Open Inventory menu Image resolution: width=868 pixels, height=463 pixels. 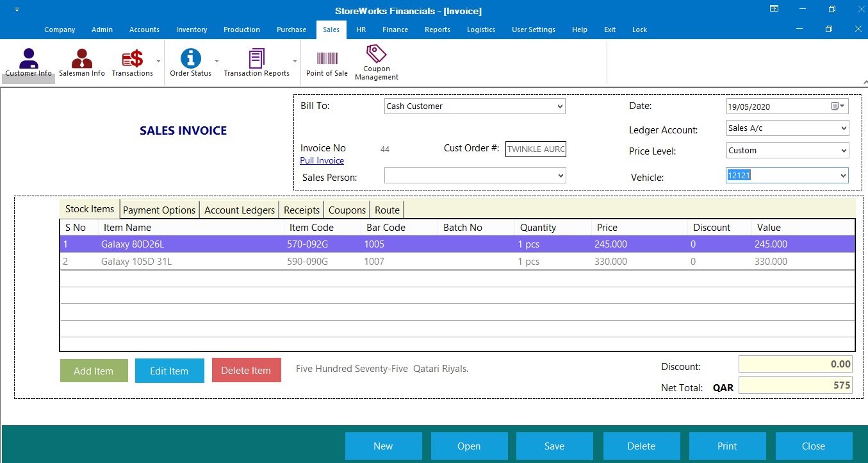click(x=192, y=29)
